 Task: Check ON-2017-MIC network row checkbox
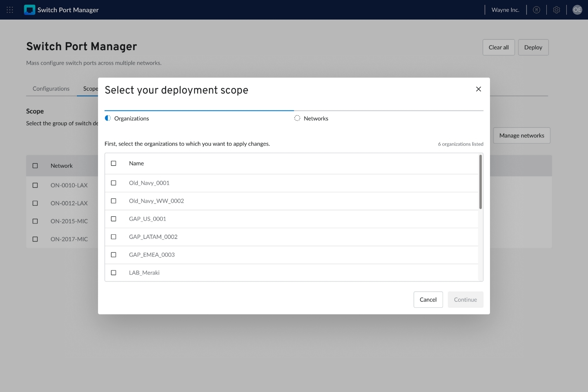tap(35, 239)
